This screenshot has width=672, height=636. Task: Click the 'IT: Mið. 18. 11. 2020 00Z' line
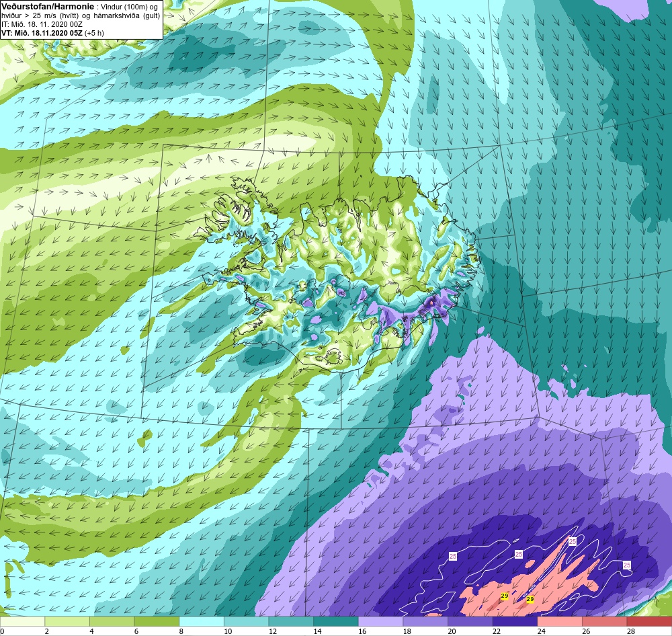[42, 24]
